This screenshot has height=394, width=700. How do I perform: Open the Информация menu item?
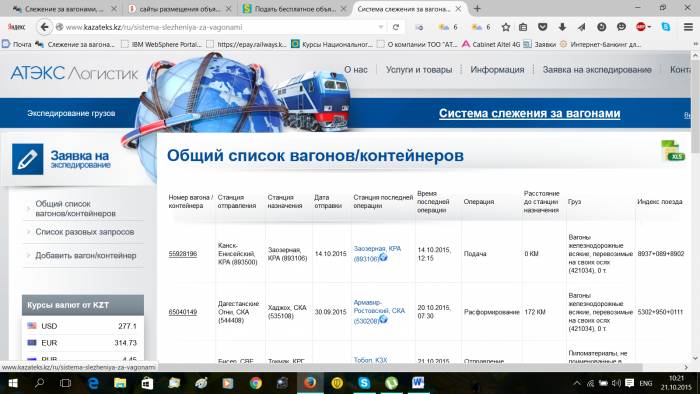497,70
